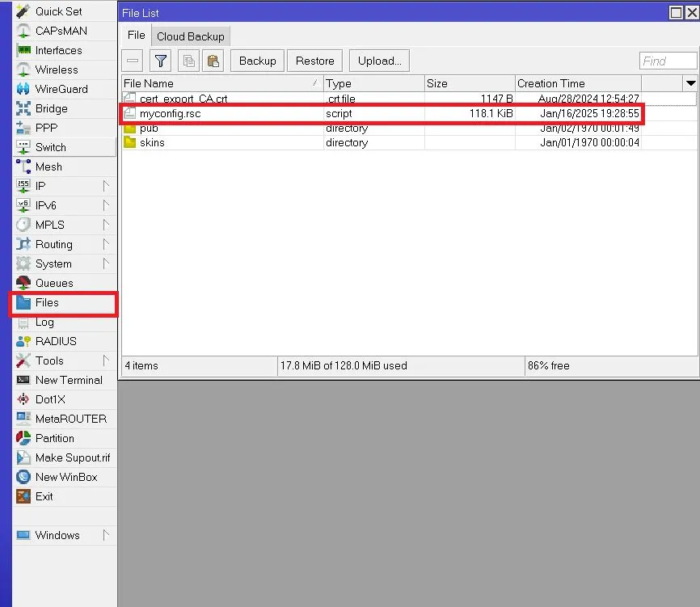The width and height of the screenshot is (700, 607).
Task: Open Partition from the sidebar
Action: coord(54,438)
